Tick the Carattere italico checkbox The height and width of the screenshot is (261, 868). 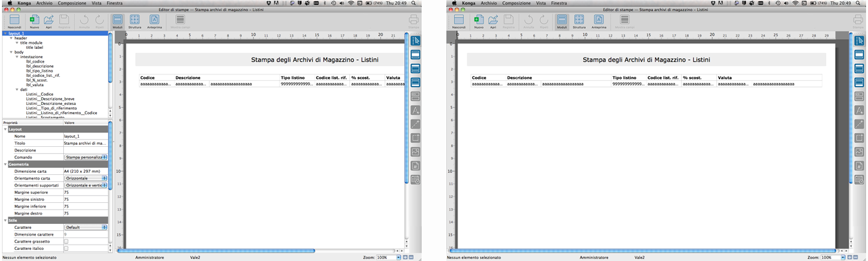click(66, 249)
